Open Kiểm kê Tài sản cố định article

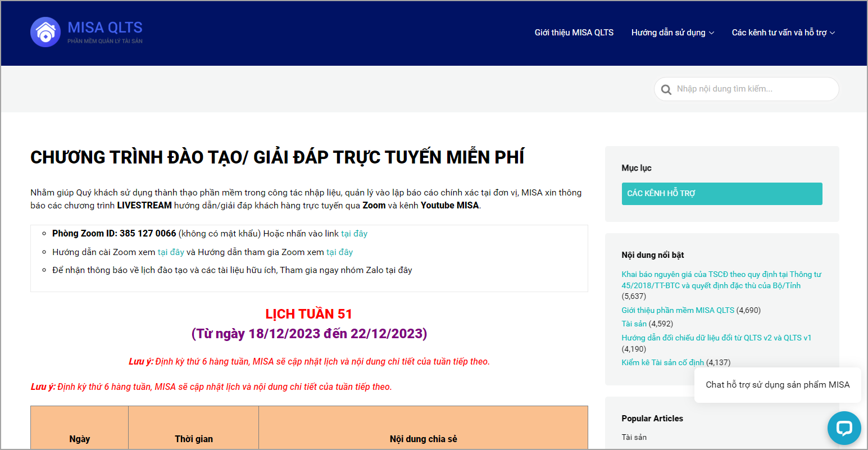click(x=662, y=362)
